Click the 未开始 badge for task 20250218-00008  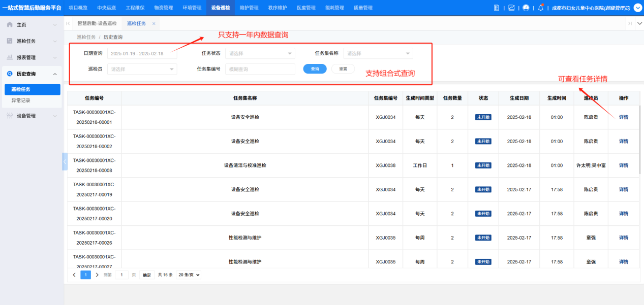click(x=483, y=165)
